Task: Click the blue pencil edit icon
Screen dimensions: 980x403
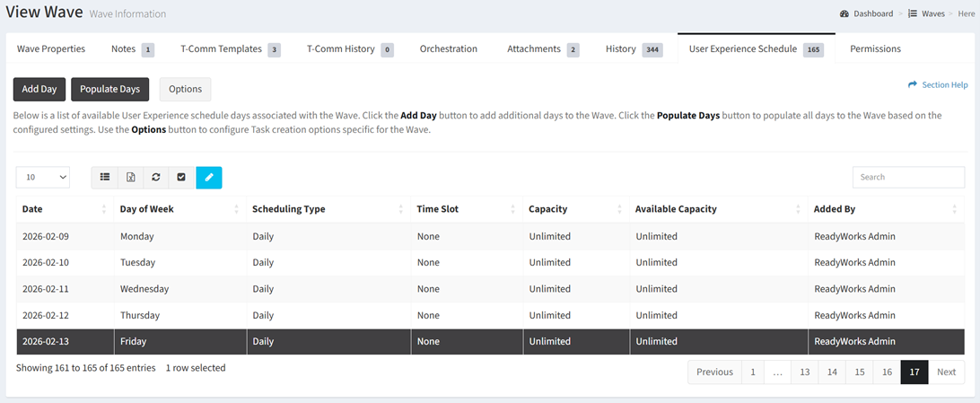Action: (208, 178)
